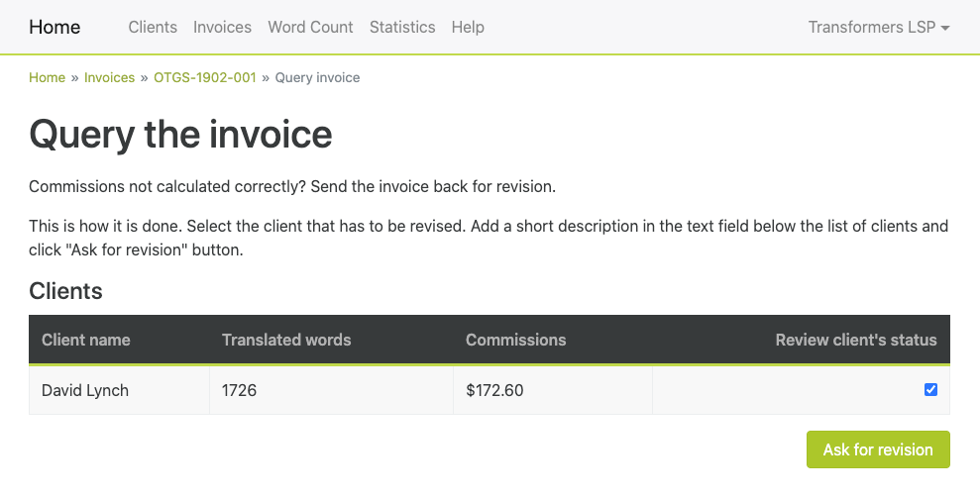
Task: Open the Word Count page
Action: point(310,27)
